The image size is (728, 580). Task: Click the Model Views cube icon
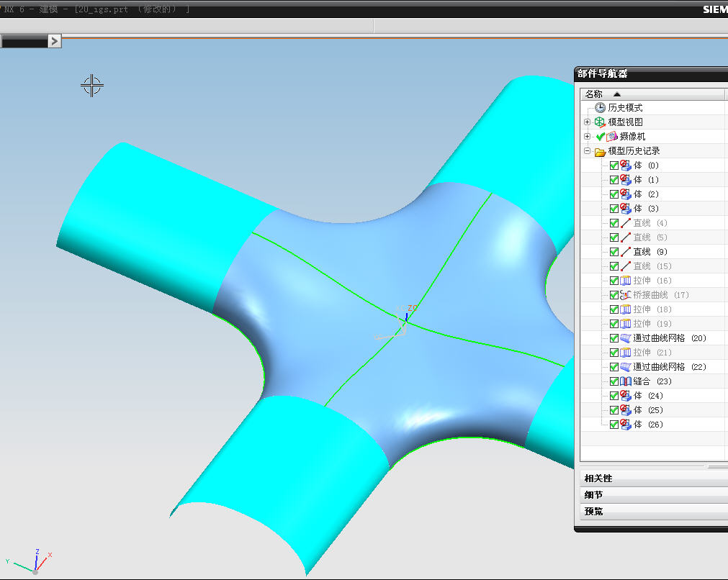pos(600,122)
